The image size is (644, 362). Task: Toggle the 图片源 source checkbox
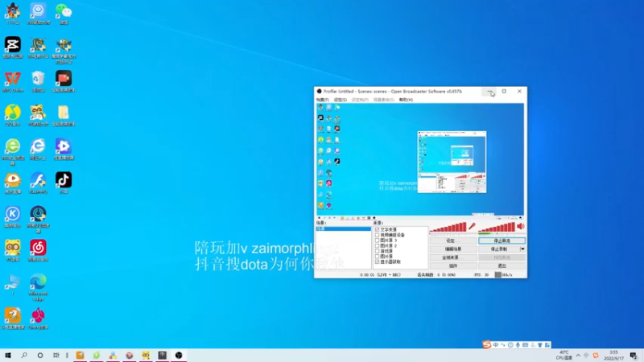(x=377, y=256)
